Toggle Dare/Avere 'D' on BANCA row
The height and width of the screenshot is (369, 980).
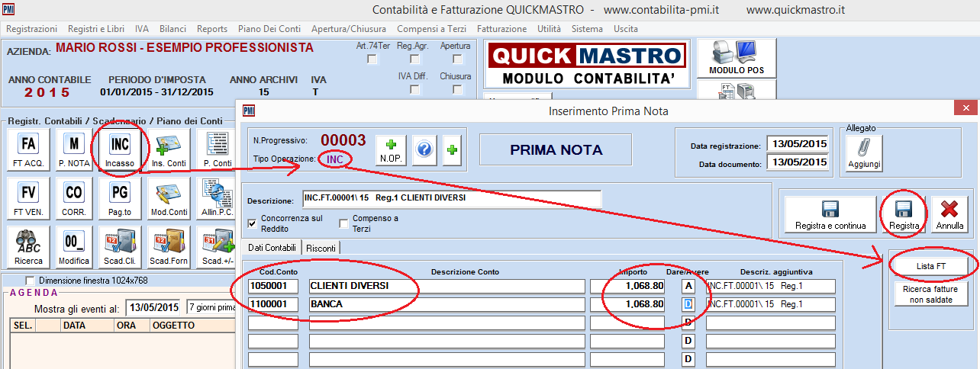688,304
